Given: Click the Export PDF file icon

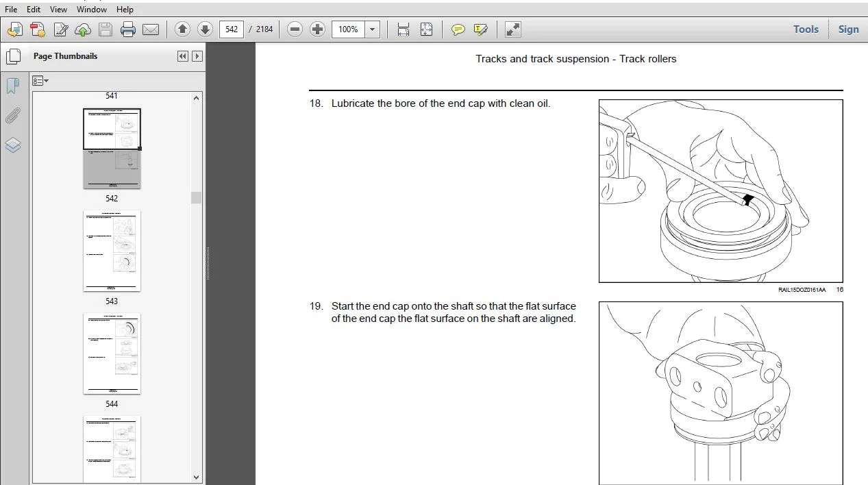Looking at the screenshot, I should coord(38,29).
